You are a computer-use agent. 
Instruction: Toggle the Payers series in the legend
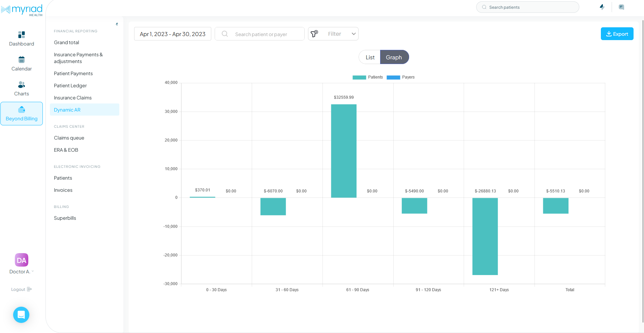pyautogui.click(x=401, y=77)
